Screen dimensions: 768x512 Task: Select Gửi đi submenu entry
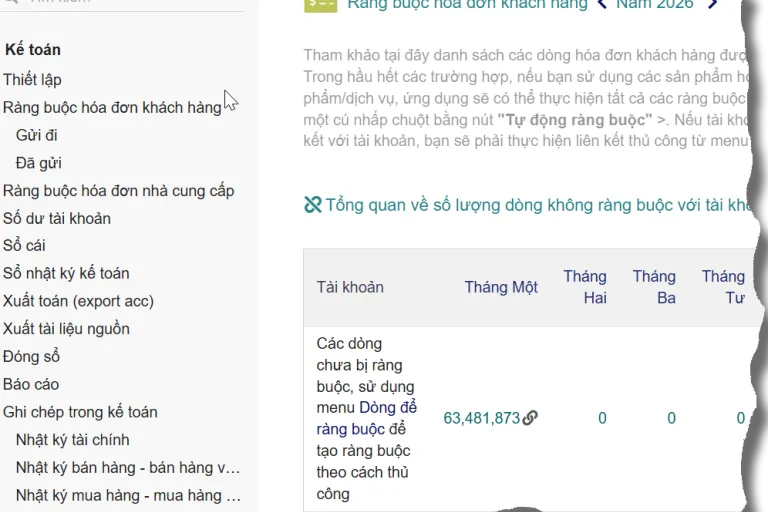click(37, 135)
